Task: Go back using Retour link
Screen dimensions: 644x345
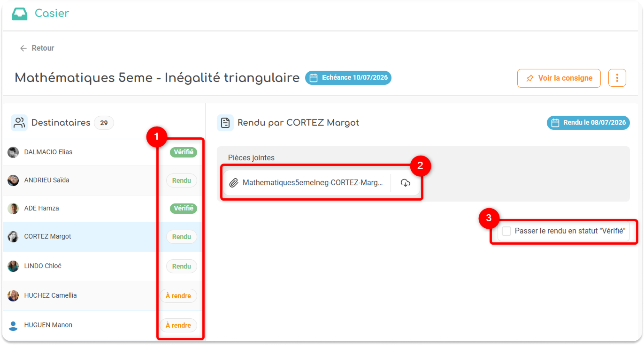Action: click(x=37, y=48)
